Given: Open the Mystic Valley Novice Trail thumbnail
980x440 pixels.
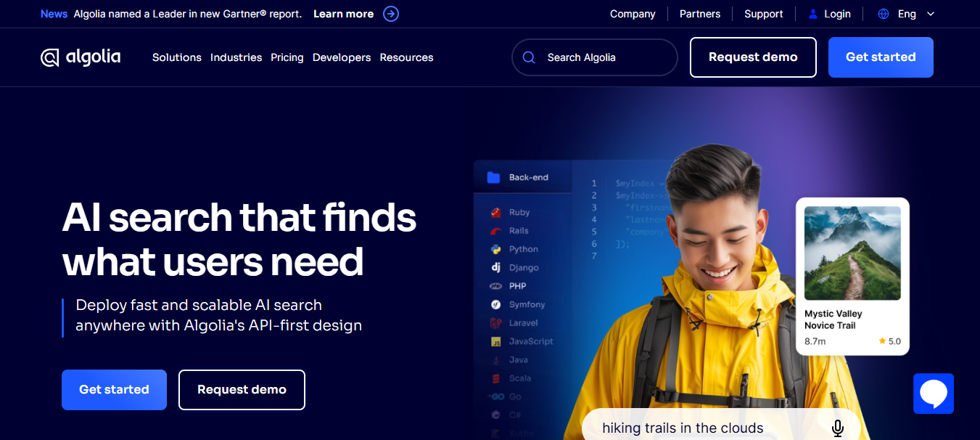Looking at the screenshot, I should click(852, 253).
